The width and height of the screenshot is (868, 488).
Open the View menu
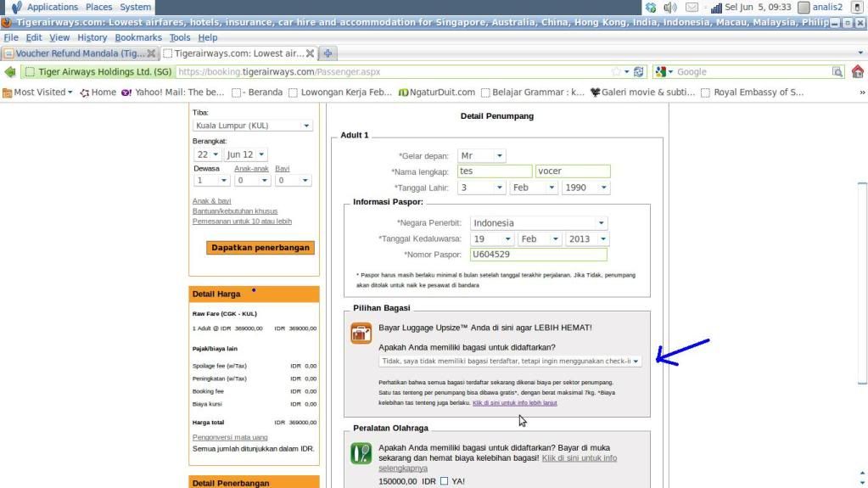(59, 37)
